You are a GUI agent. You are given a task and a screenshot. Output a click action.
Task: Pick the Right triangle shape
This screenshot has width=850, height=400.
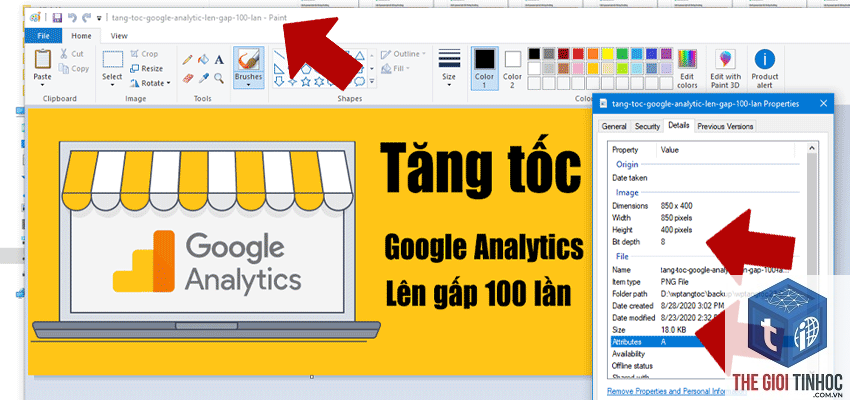click(279, 68)
